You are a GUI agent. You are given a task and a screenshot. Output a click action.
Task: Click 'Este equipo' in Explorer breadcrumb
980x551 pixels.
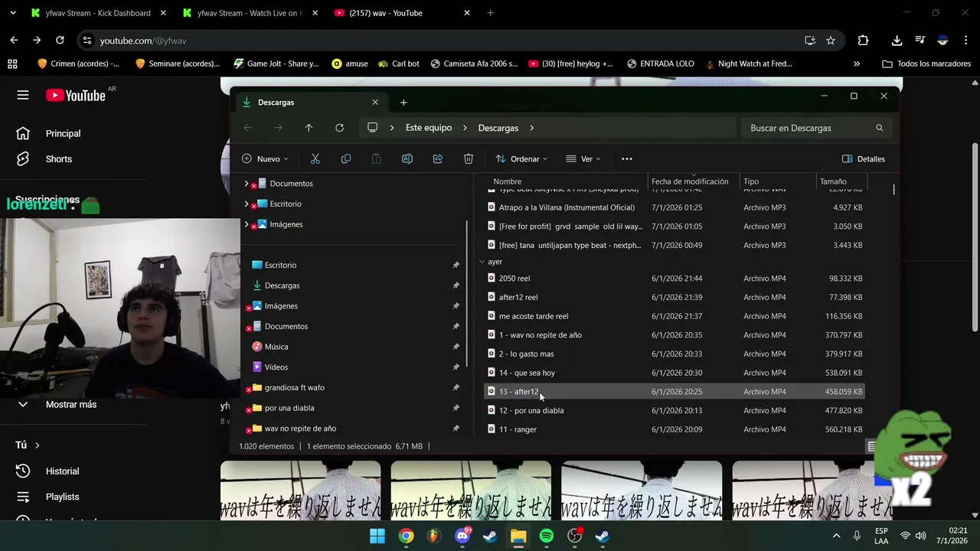point(429,128)
